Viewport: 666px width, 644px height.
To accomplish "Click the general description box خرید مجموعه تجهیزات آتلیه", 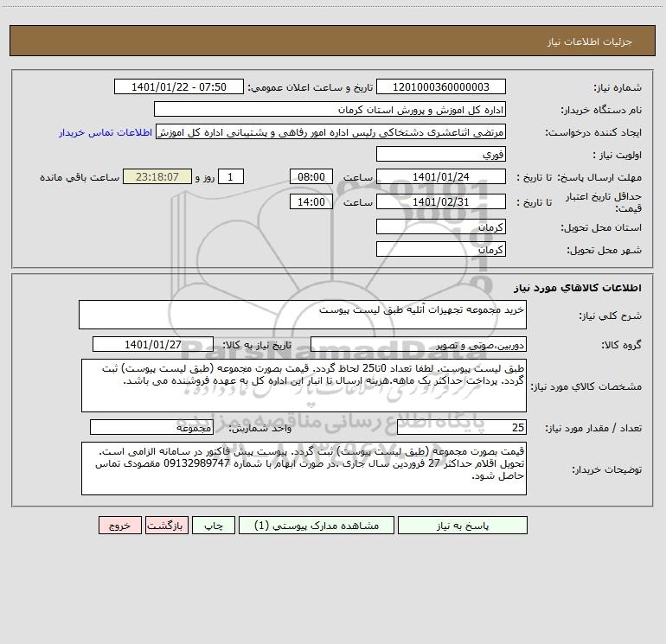I will pyautogui.click(x=303, y=315).
